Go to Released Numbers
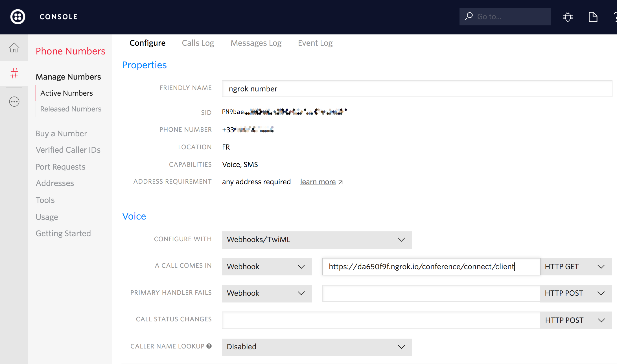Image resolution: width=617 pixels, height=364 pixels. (x=71, y=109)
